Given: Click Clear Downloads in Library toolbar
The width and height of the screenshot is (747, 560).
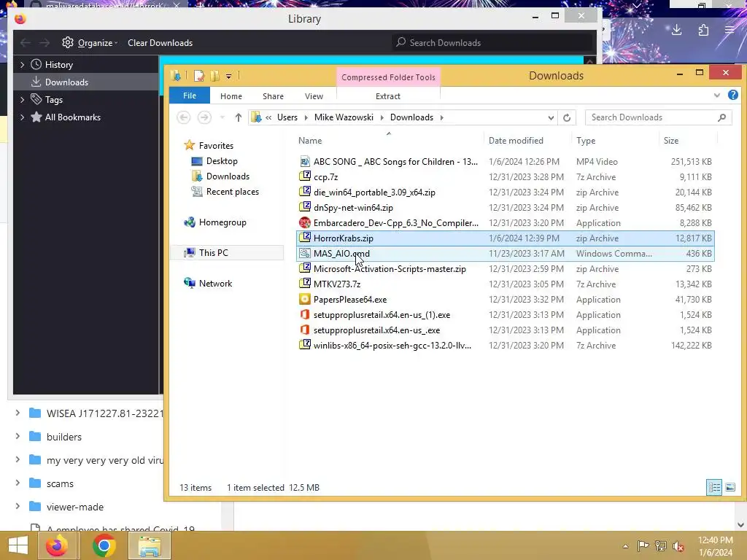Looking at the screenshot, I should pos(160,43).
